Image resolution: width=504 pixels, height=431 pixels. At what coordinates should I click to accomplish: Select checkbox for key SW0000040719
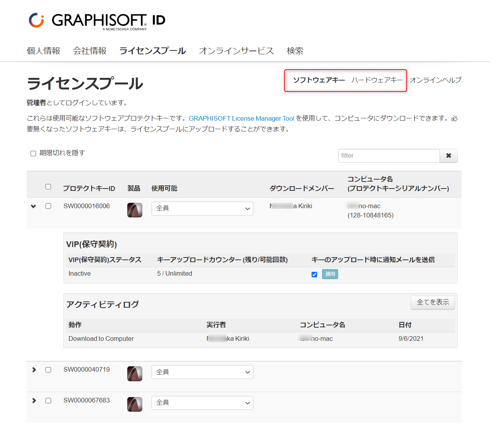[x=48, y=370]
